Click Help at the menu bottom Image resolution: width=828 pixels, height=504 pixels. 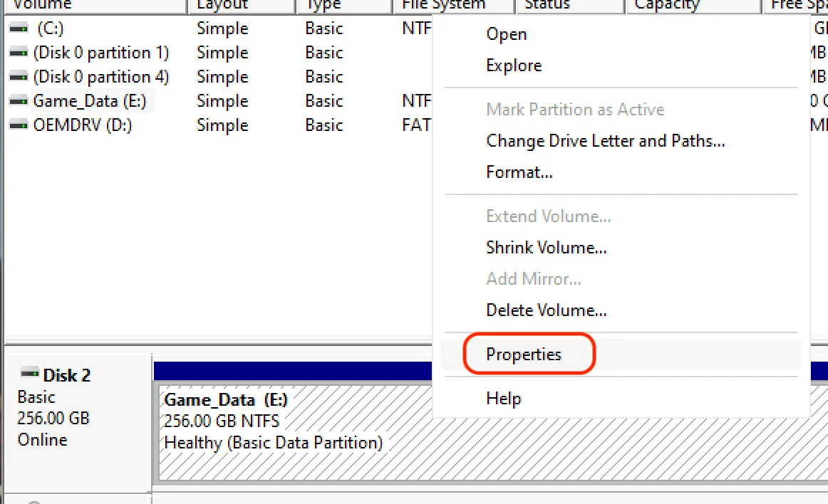pyautogui.click(x=504, y=398)
